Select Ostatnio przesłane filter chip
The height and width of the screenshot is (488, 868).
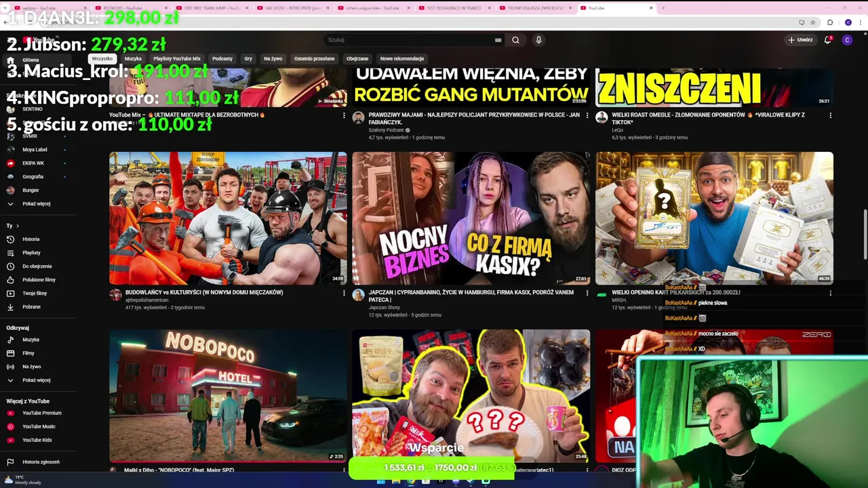[x=314, y=59]
